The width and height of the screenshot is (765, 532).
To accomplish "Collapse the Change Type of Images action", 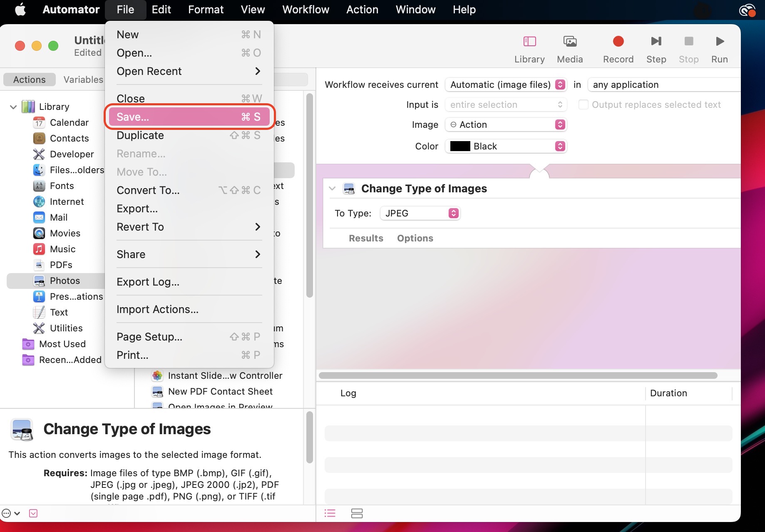I will (x=332, y=189).
